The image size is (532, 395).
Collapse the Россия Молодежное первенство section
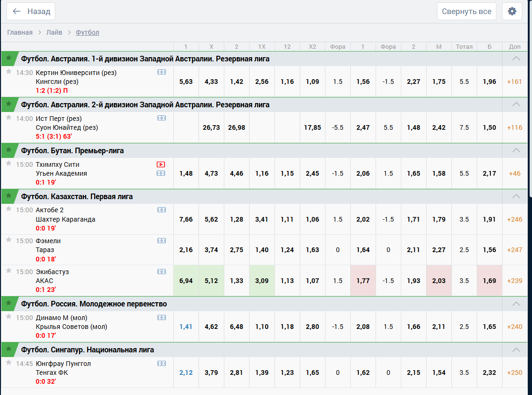pos(516,303)
